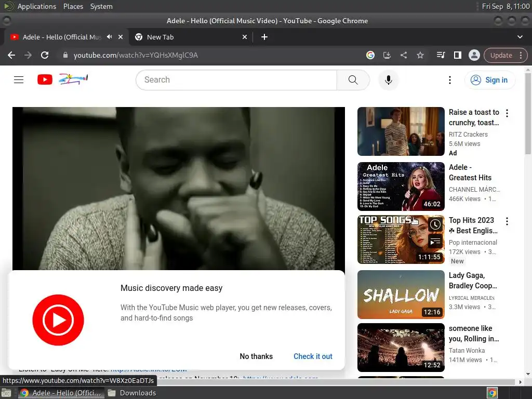Expand Chrome's tab search chevron

point(520,37)
